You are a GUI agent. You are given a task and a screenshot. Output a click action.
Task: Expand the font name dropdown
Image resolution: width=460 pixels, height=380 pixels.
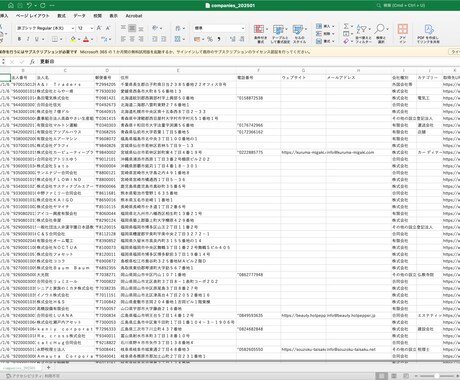point(73,28)
